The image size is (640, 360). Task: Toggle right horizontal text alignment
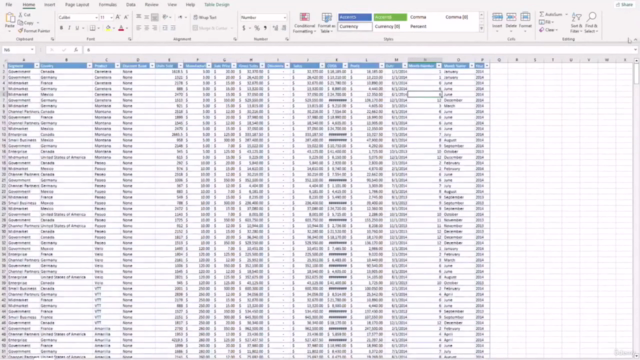pos(155,28)
